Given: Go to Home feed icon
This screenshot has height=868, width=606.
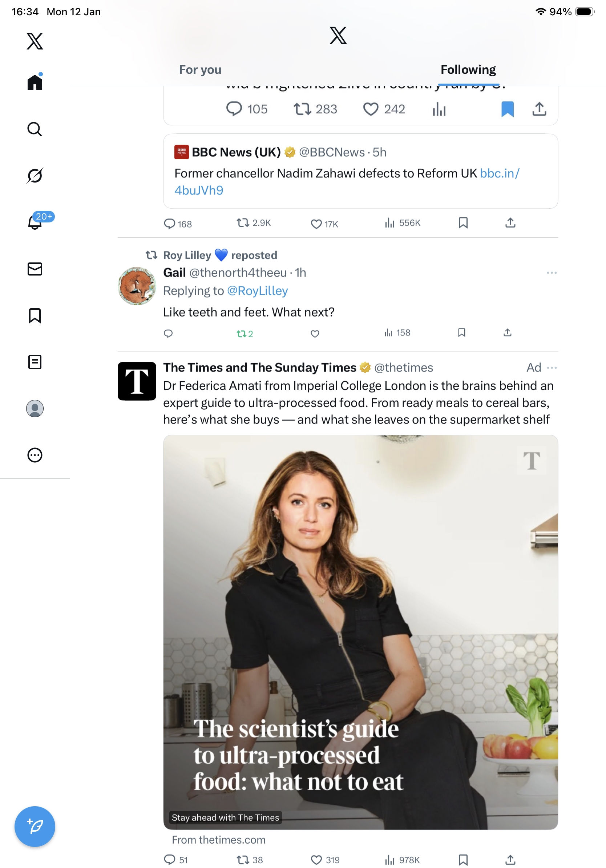Looking at the screenshot, I should [x=35, y=82].
